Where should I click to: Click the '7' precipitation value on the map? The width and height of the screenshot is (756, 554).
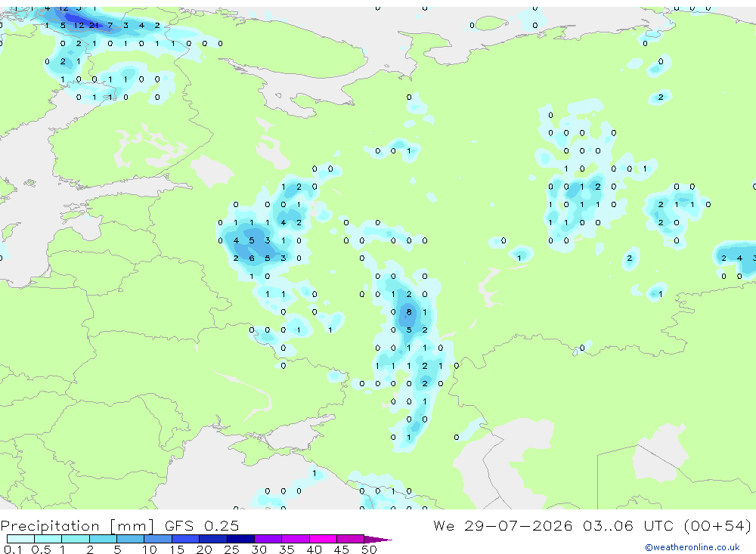coord(110,25)
